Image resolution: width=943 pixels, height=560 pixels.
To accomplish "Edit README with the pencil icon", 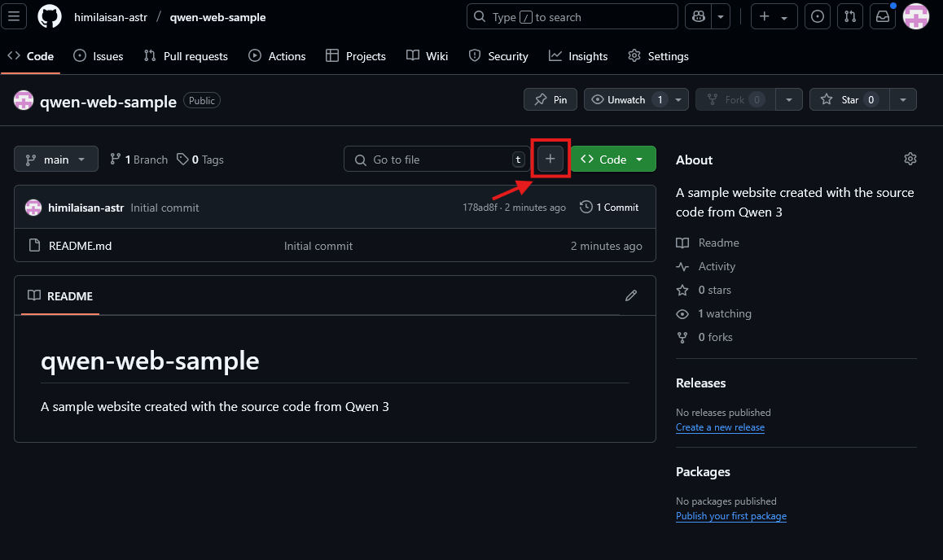I will [631, 295].
